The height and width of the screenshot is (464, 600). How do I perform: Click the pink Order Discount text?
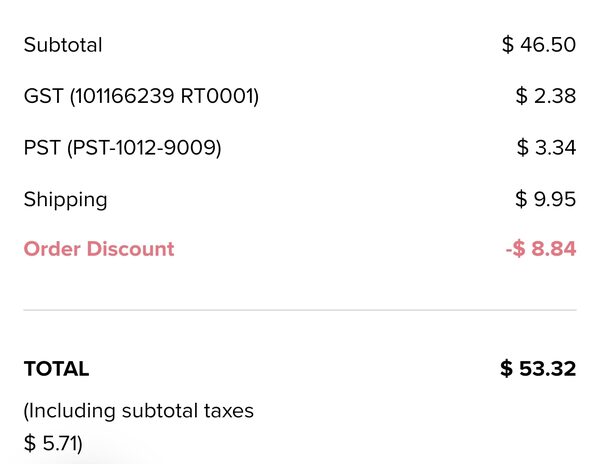pyautogui.click(x=98, y=249)
